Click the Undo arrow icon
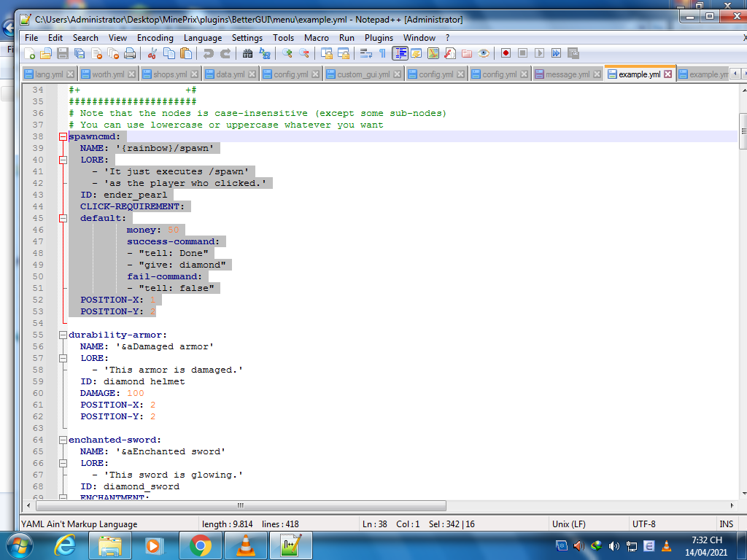 [208, 53]
